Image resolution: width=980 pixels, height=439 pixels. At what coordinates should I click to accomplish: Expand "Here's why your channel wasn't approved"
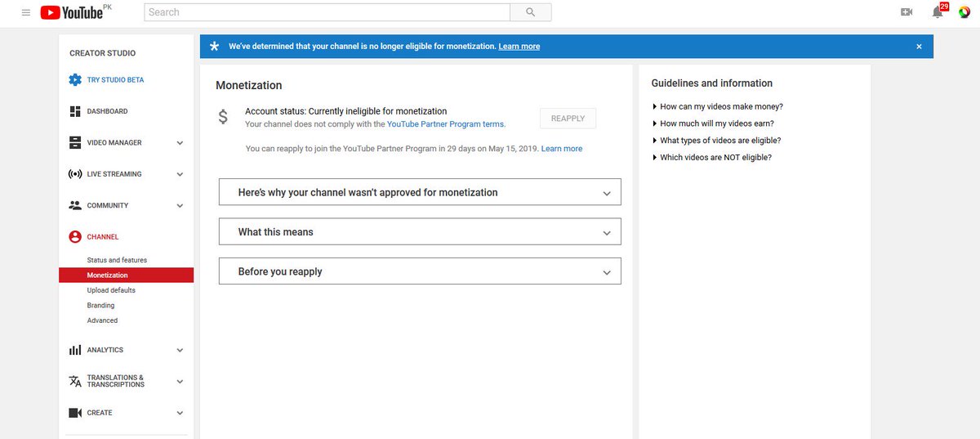(420, 192)
